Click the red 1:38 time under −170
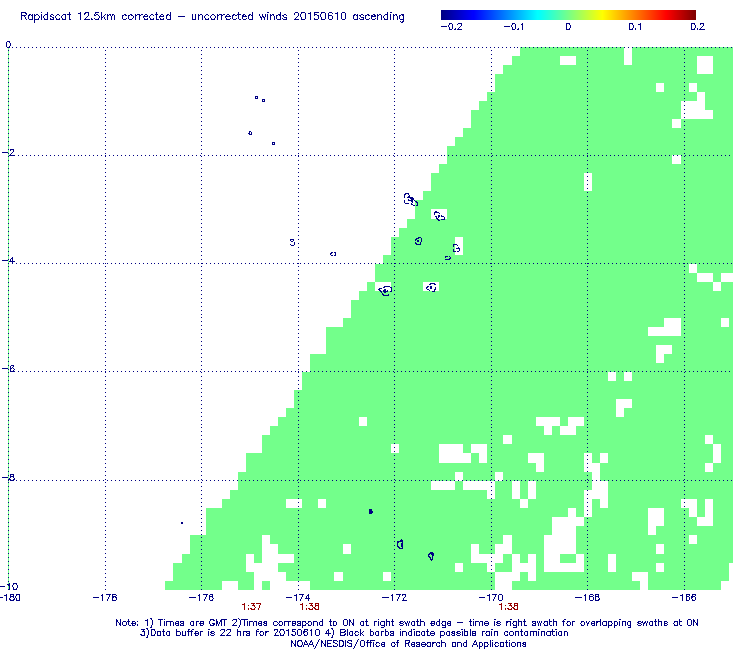The width and height of the screenshot is (740, 650). (x=508, y=607)
